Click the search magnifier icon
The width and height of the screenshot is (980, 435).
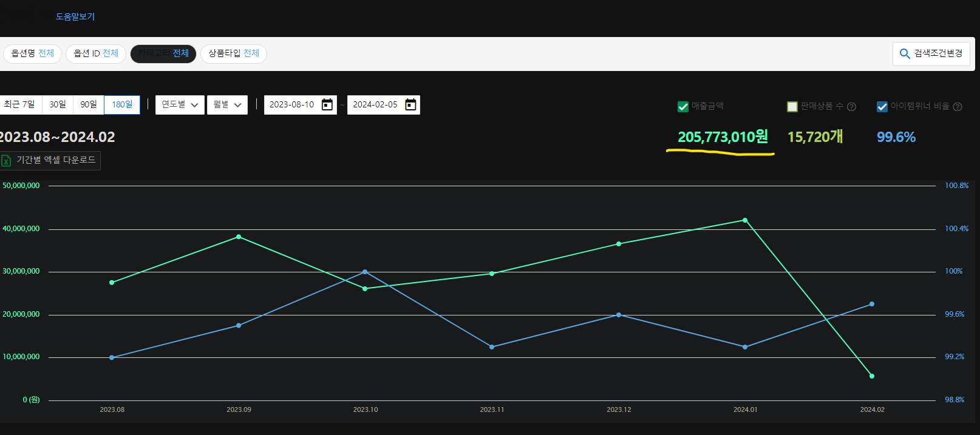click(905, 54)
